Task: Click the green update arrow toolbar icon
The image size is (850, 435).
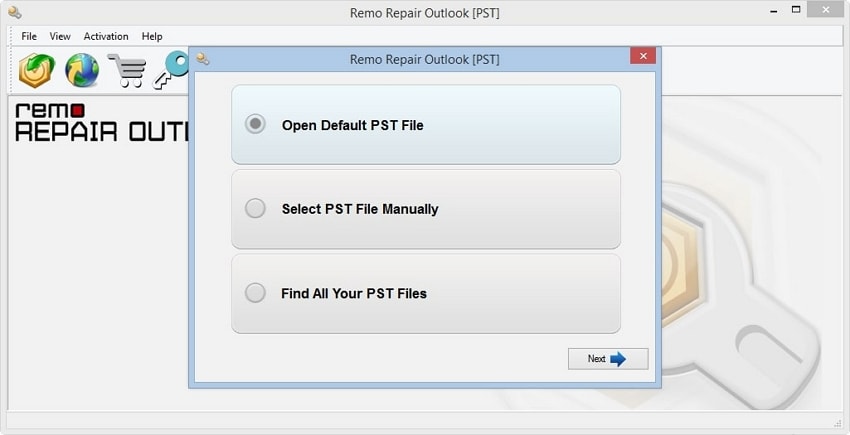Action: (37, 70)
